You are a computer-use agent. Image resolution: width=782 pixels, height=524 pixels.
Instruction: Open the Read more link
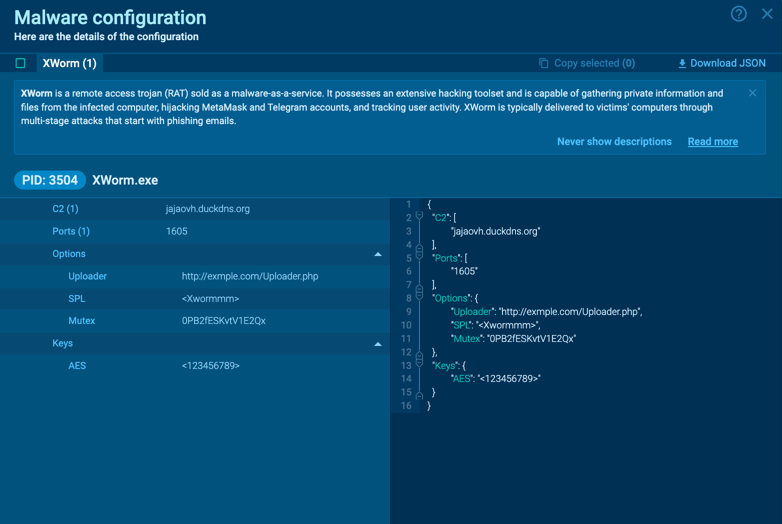tap(712, 142)
